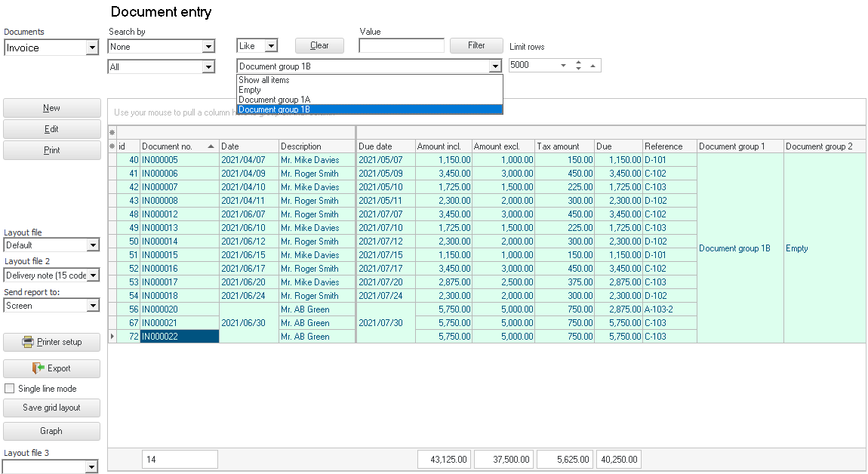Viewport: 868px width, 474px height.
Task: Click into the Value input field
Action: pyautogui.click(x=401, y=46)
